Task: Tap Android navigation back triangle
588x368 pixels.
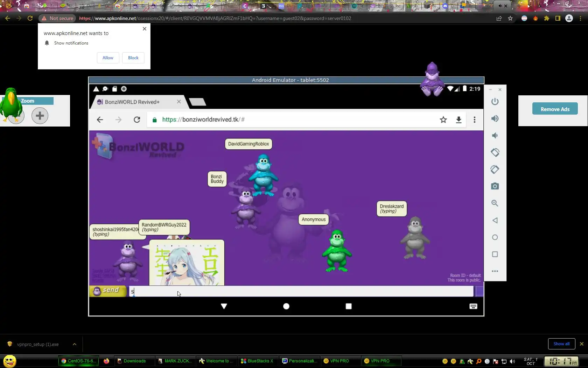Action: click(224, 306)
